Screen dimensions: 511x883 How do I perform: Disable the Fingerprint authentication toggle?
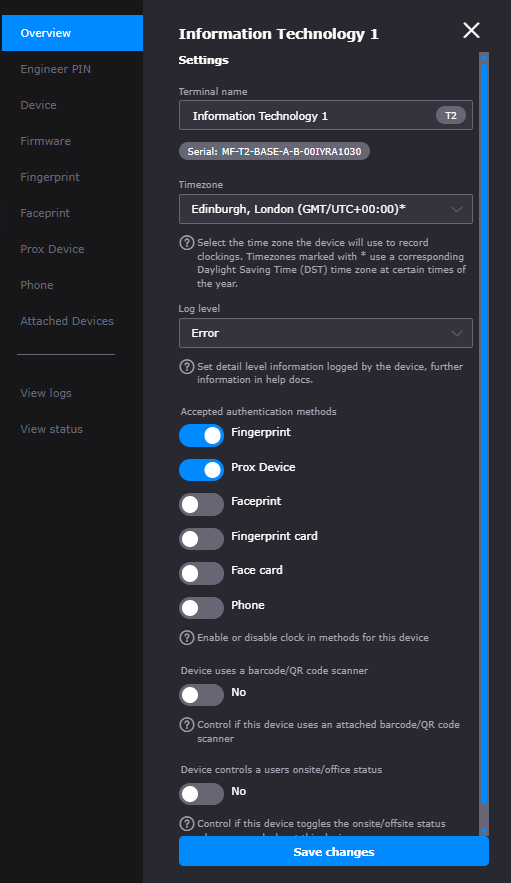(201, 435)
